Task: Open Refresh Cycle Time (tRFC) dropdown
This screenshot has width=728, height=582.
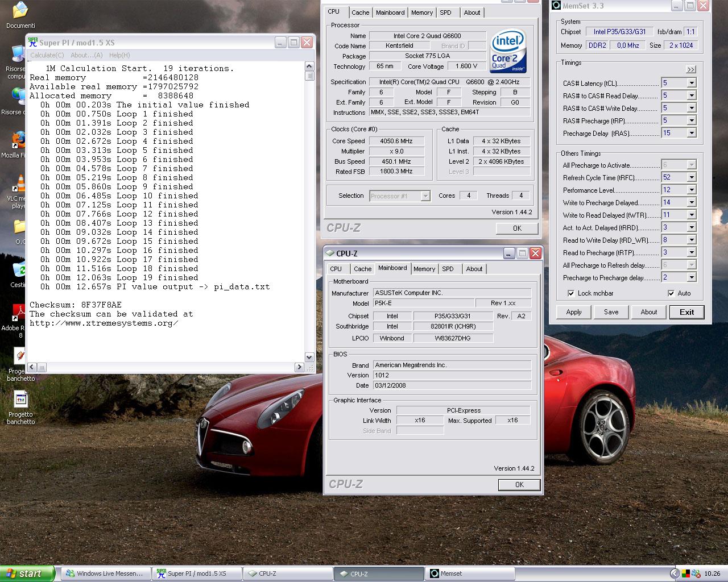Action: point(692,177)
